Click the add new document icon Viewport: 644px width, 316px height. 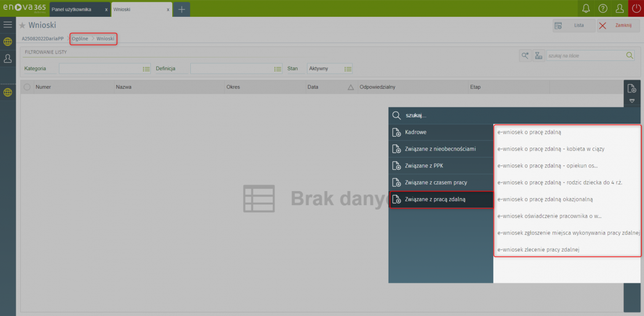[x=632, y=88]
